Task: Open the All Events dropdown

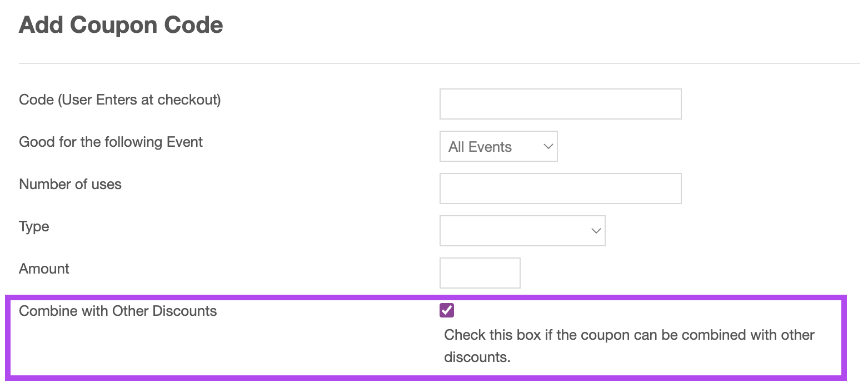Action: point(498,146)
